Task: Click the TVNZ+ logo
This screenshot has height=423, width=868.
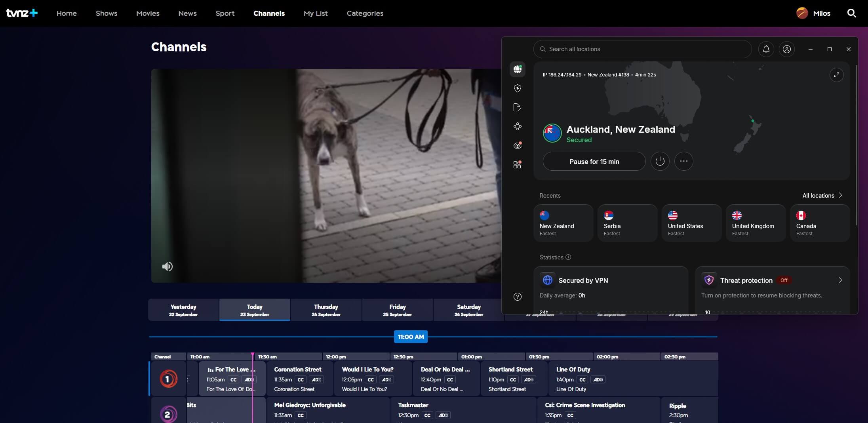Action: coord(22,13)
